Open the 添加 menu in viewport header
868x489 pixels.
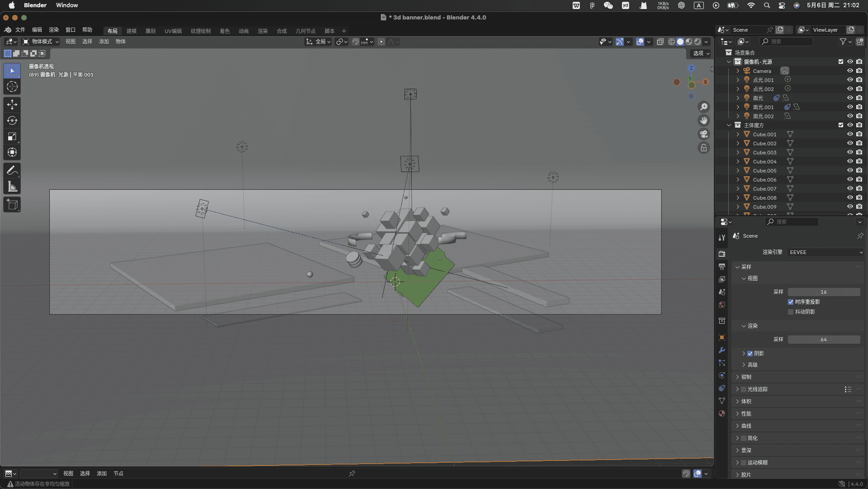click(x=104, y=42)
